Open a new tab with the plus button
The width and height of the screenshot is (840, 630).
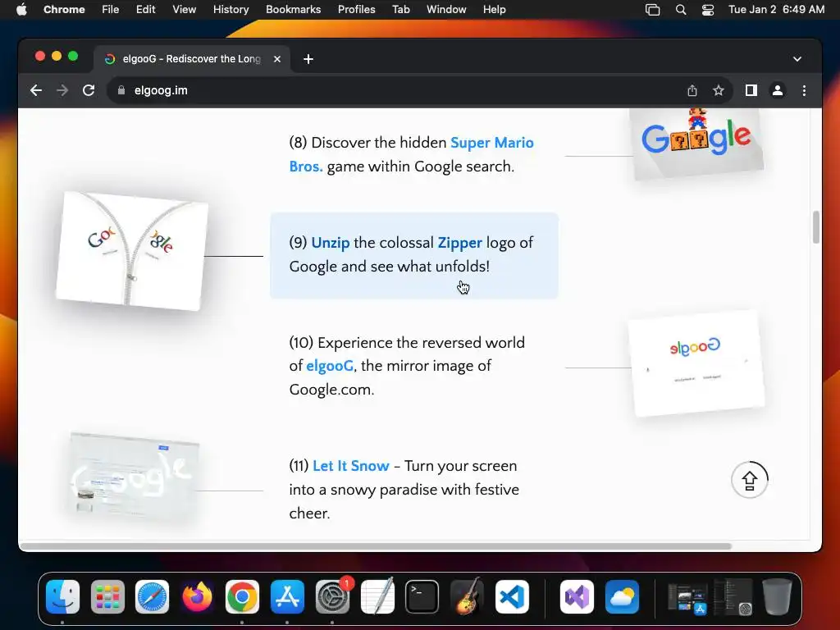(x=308, y=59)
